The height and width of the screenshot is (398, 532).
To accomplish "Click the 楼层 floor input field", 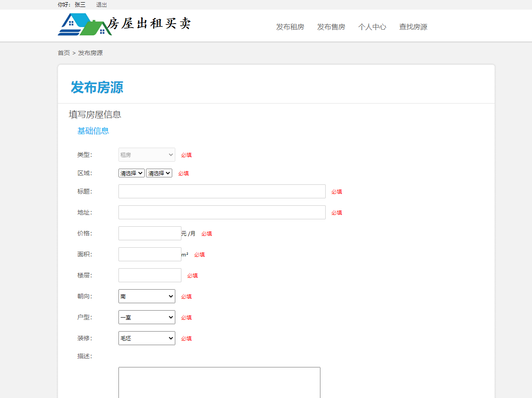I will click(150, 275).
